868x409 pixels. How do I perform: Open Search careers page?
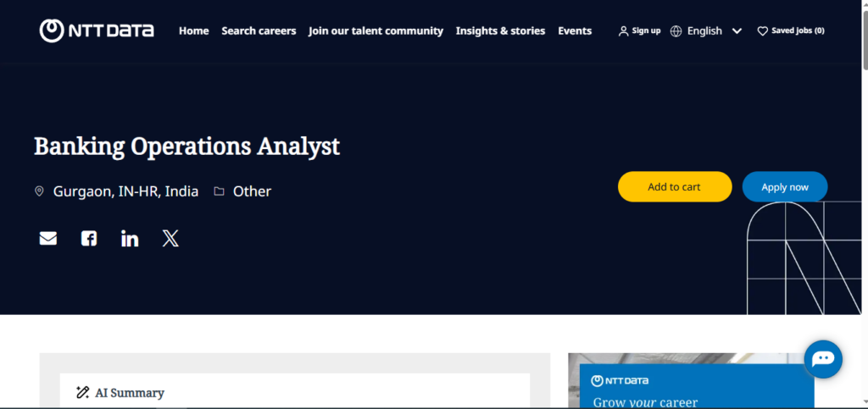coord(259,31)
